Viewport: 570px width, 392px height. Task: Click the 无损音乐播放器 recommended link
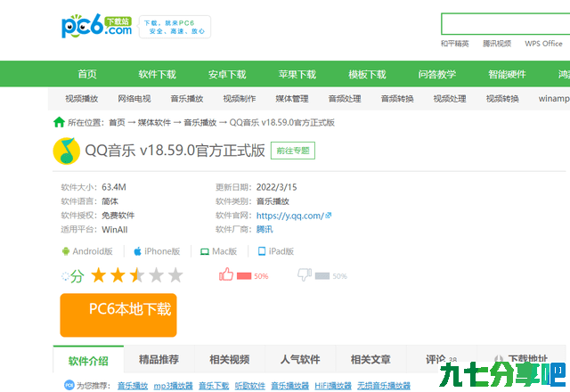click(x=384, y=386)
